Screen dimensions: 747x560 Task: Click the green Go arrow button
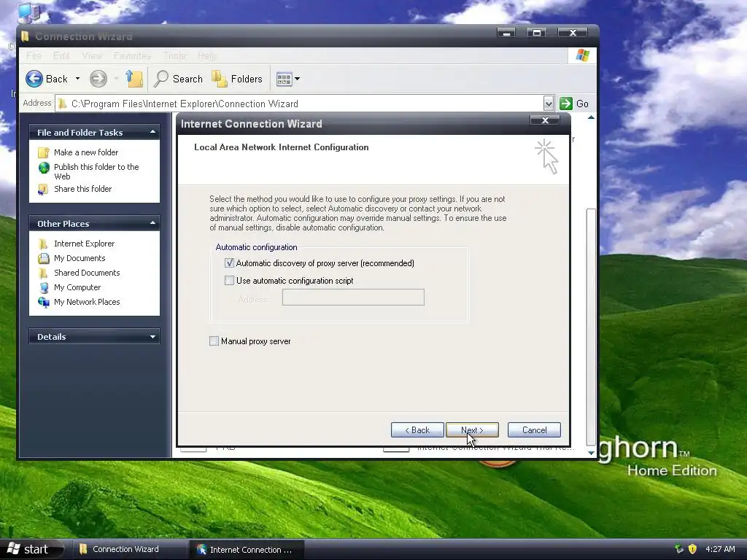[566, 104]
